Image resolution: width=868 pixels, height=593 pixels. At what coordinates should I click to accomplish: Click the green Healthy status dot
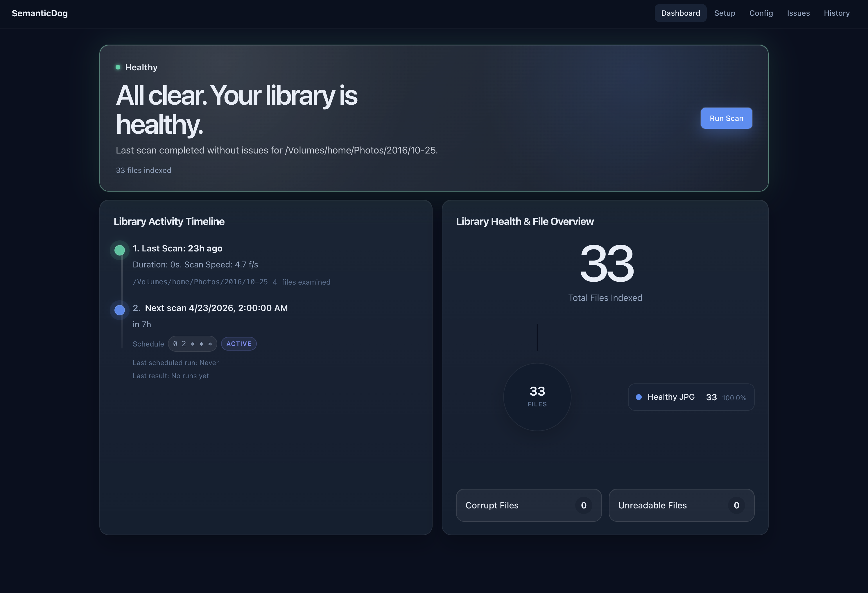pyautogui.click(x=118, y=67)
